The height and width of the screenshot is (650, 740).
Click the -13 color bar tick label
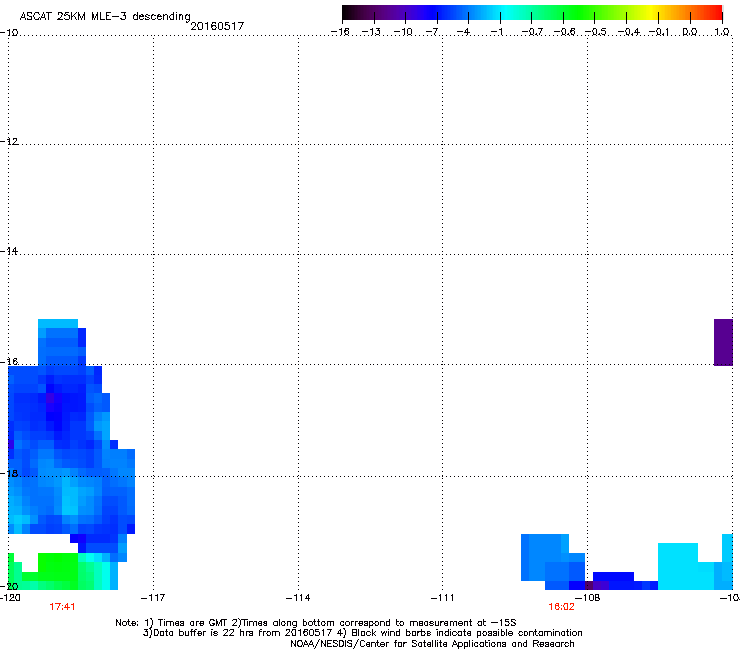[371, 32]
